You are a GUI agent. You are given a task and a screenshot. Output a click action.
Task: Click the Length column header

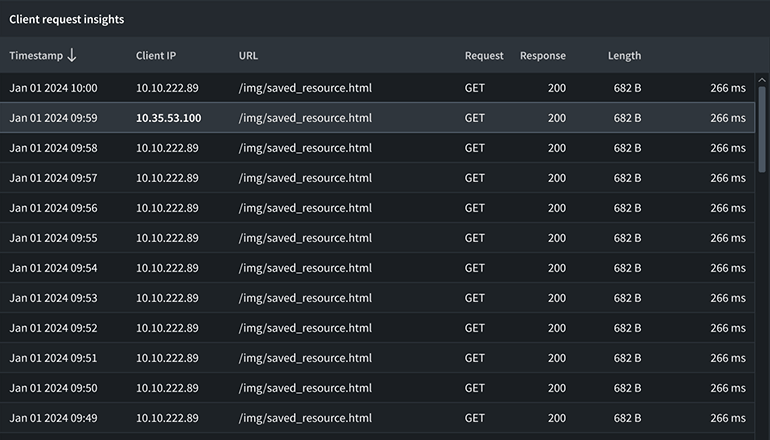tap(624, 56)
